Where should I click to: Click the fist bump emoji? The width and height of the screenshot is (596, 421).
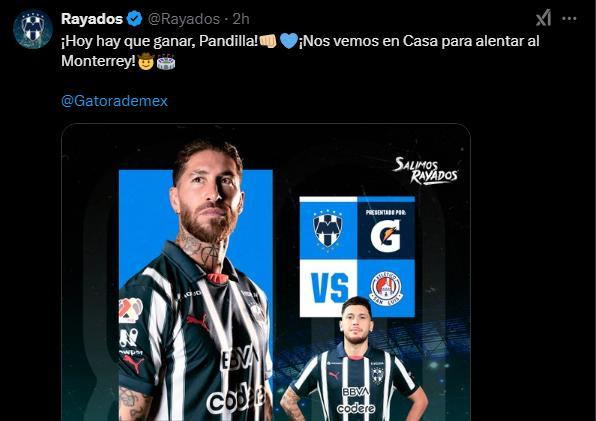268,41
